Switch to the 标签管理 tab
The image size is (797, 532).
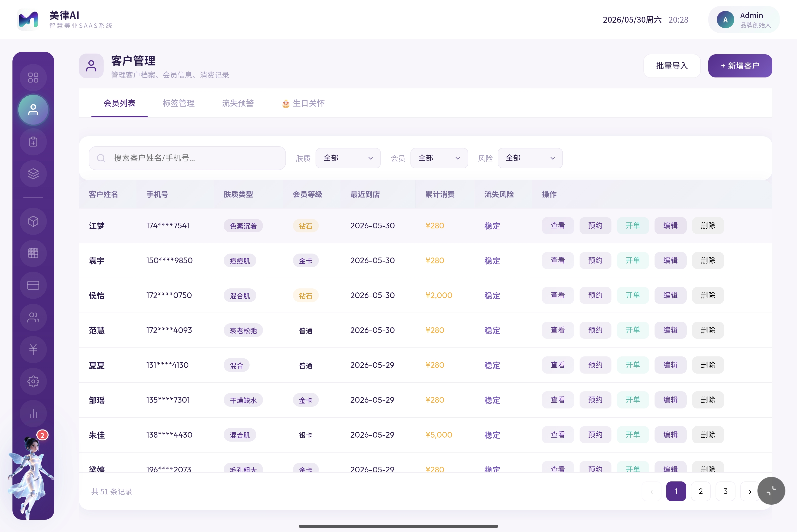(179, 103)
